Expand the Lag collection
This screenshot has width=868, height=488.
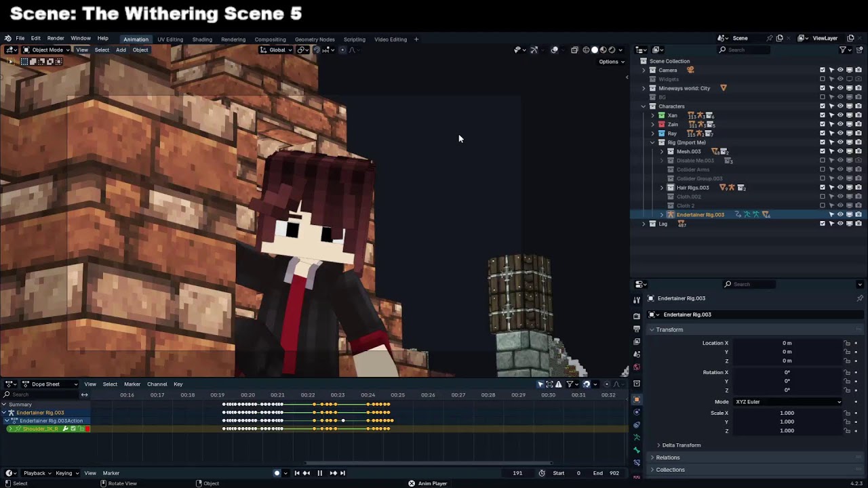pyautogui.click(x=644, y=224)
